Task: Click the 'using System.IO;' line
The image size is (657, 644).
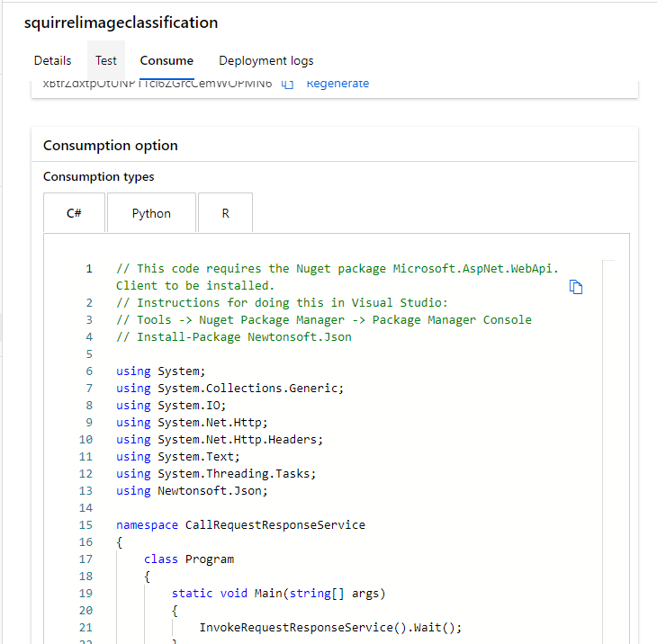Action: pos(171,406)
